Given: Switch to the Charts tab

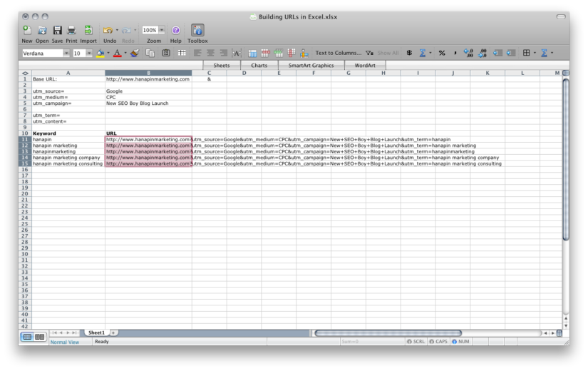Looking at the screenshot, I should point(259,66).
